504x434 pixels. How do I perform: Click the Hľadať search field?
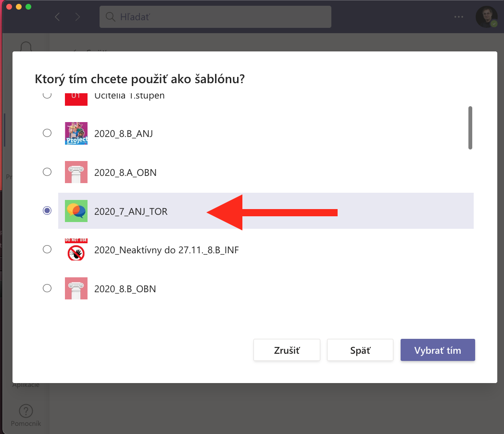click(x=215, y=17)
